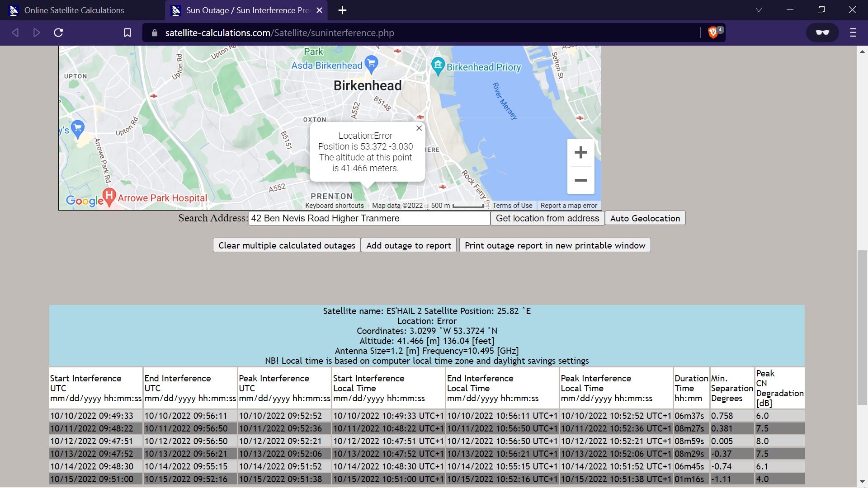Clear multiple calculated outages
Viewport: 868px width, 488px height.
click(x=287, y=245)
